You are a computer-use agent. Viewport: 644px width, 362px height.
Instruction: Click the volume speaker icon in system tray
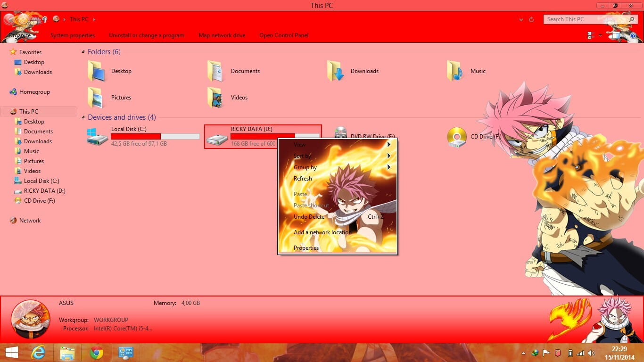coord(592,353)
